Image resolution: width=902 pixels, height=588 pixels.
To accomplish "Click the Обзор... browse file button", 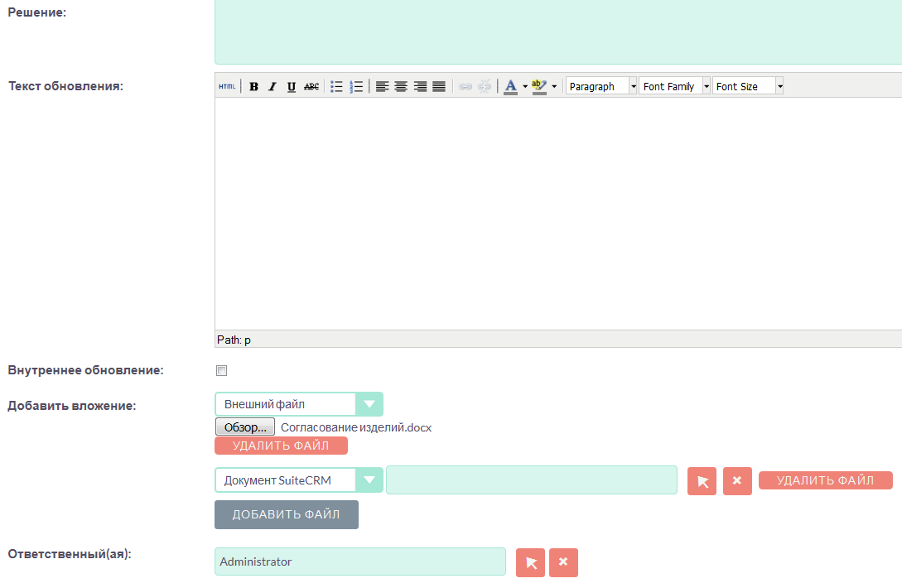I will click(x=245, y=427).
